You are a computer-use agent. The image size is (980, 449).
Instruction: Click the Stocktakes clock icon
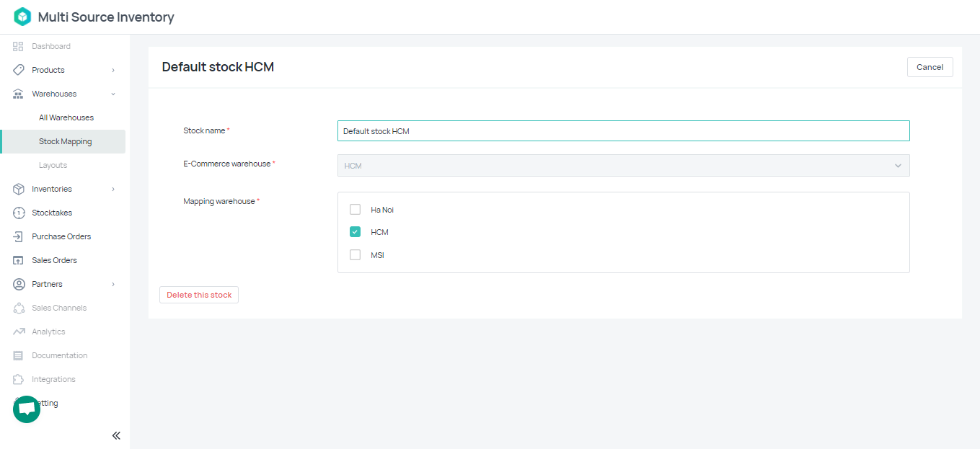[19, 213]
